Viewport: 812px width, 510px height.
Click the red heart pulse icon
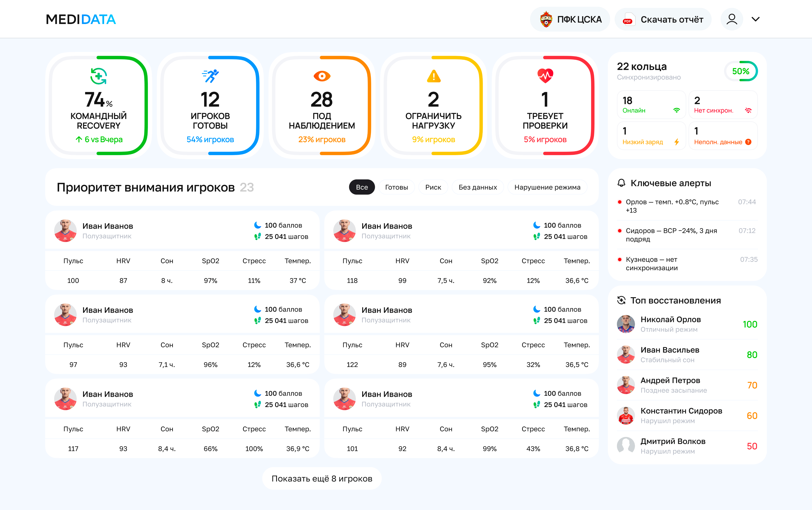(545, 76)
